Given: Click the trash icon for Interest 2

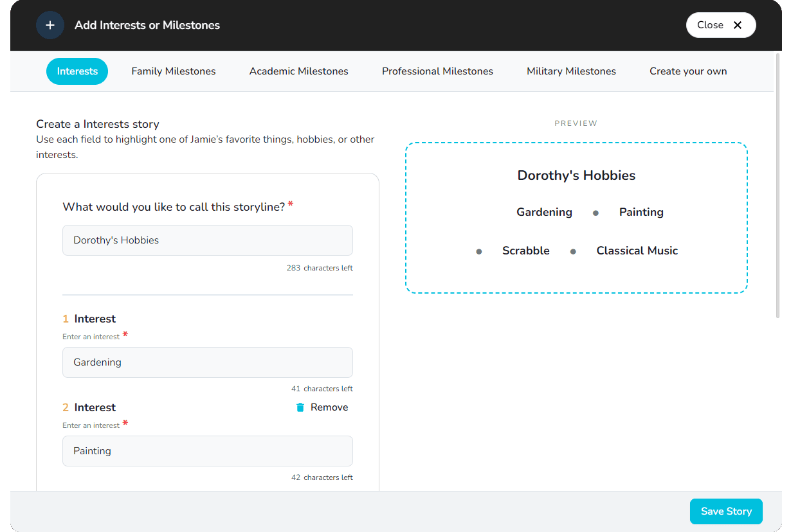Looking at the screenshot, I should coord(300,407).
